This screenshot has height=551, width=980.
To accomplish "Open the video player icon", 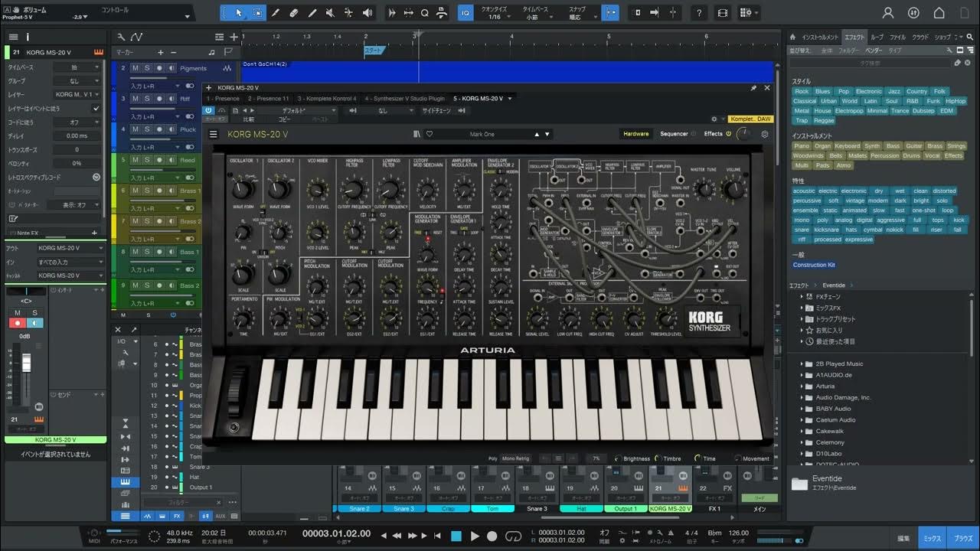I will pos(723,13).
